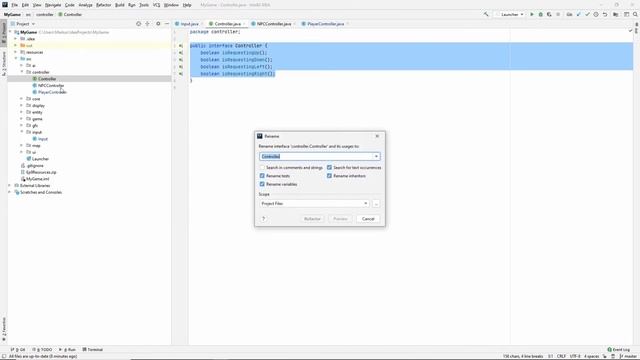Open Git history clock icon
This screenshot has height=360, width=640.
point(596,14)
